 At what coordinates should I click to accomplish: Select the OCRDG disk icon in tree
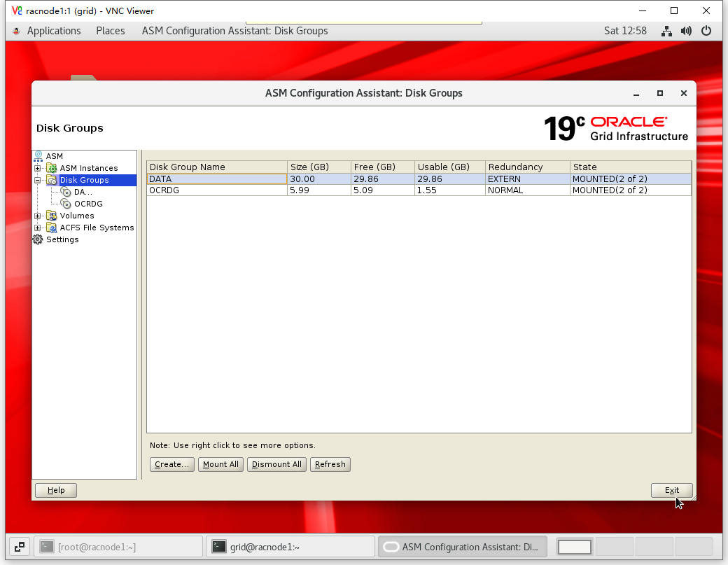(x=66, y=204)
